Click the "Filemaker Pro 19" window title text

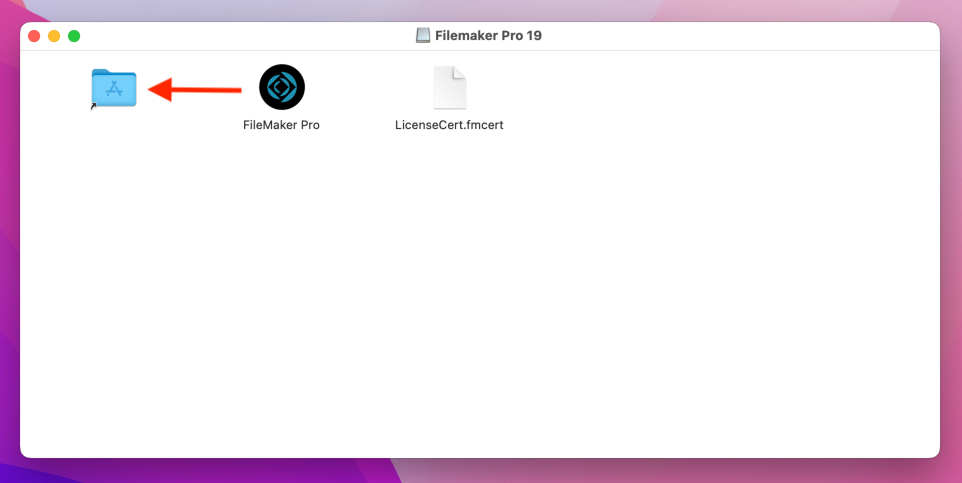point(488,36)
